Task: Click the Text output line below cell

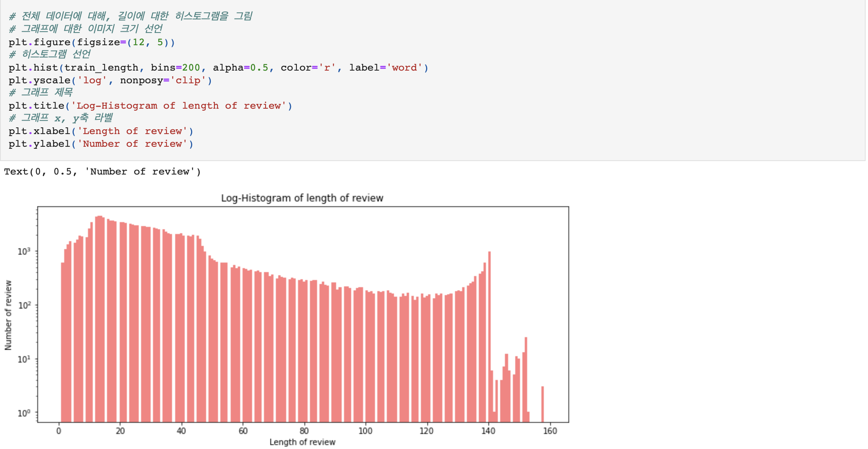Action: 102,172
